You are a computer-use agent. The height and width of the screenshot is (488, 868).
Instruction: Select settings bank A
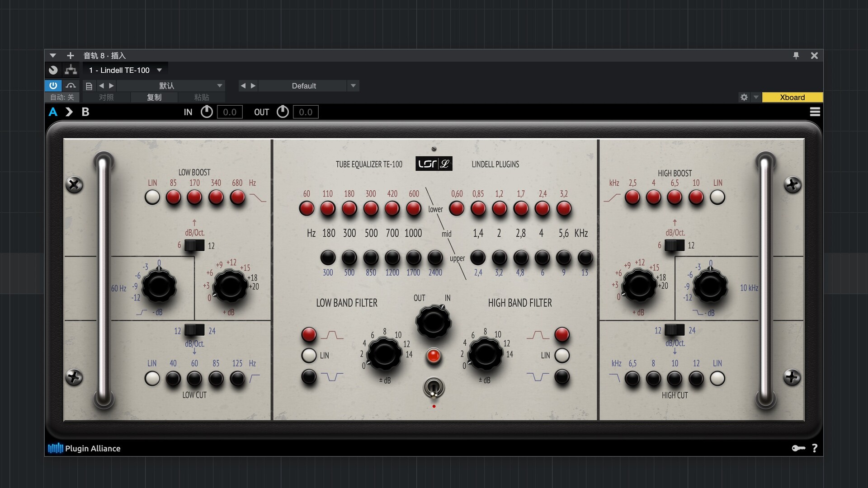(53, 112)
